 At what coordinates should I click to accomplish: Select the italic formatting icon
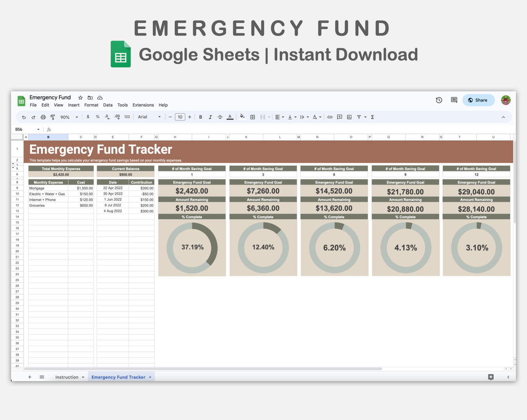tap(210, 117)
